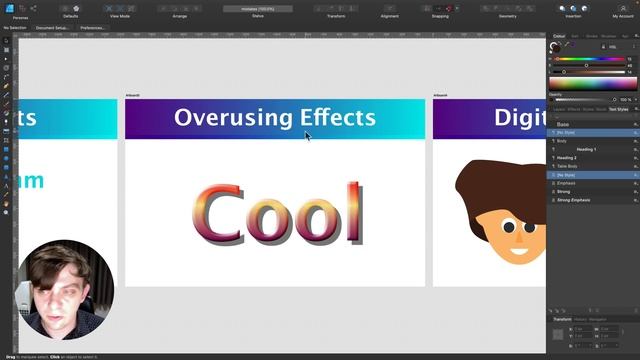Click the first Arrange icon
This screenshot has width=640, height=360.
163,8
